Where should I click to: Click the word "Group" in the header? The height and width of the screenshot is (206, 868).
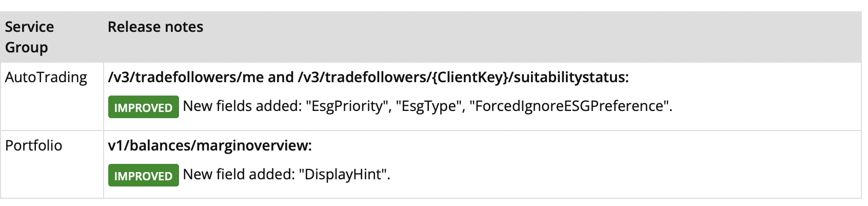click(27, 48)
